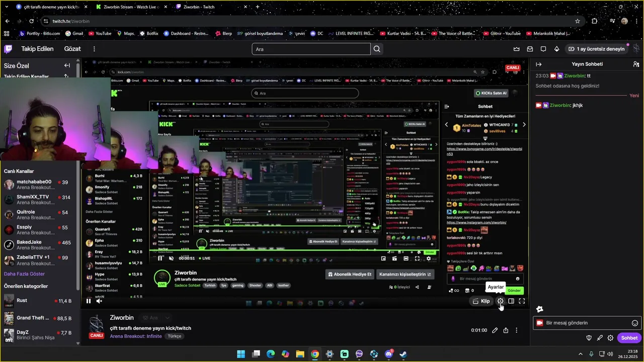Open Gözat (Browse) page
The height and width of the screenshot is (362, 644).
click(72, 49)
